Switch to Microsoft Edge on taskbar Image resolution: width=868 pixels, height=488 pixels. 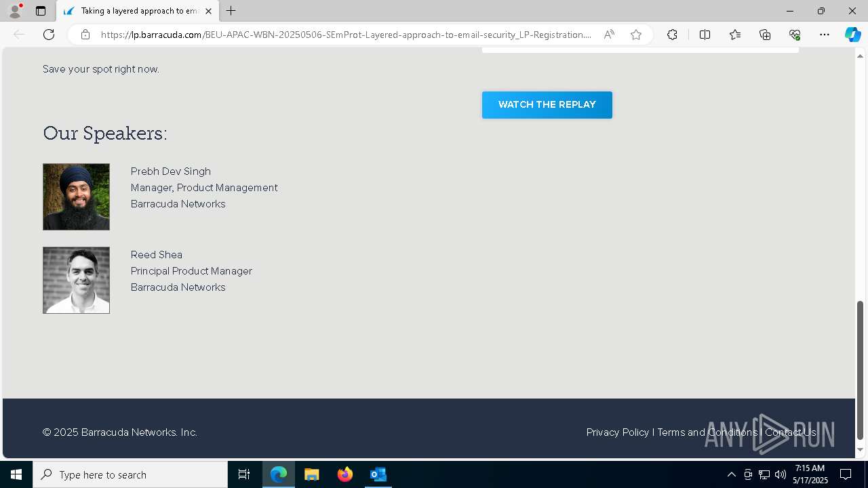[279, 474]
